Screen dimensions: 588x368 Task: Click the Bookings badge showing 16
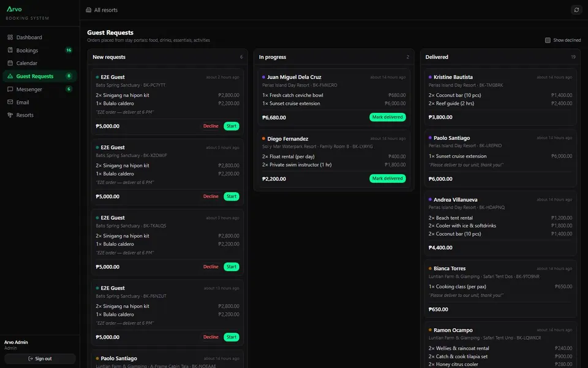point(69,50)
